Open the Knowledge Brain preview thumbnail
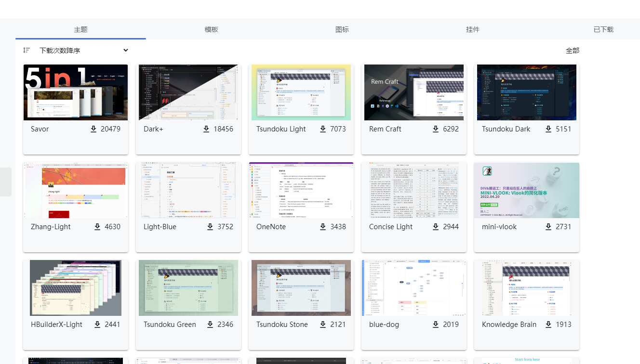Viewport: 640px width, 364px height. (527, 288)
